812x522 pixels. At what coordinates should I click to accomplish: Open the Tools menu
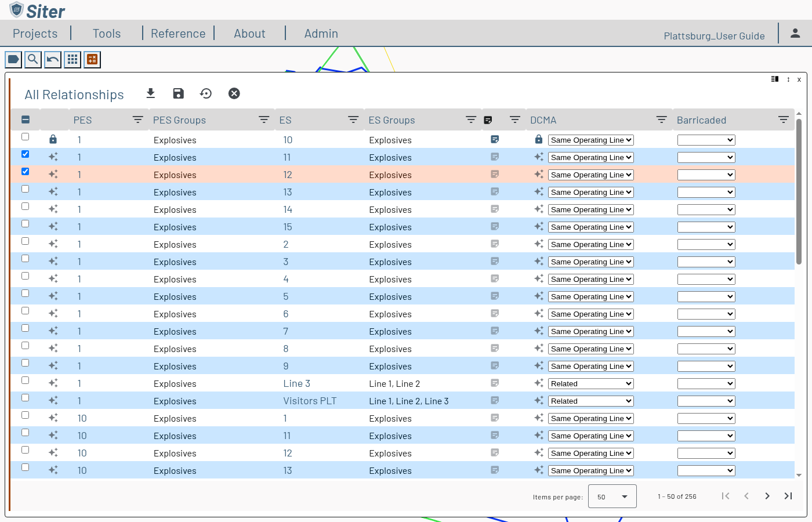pos(107,34)
